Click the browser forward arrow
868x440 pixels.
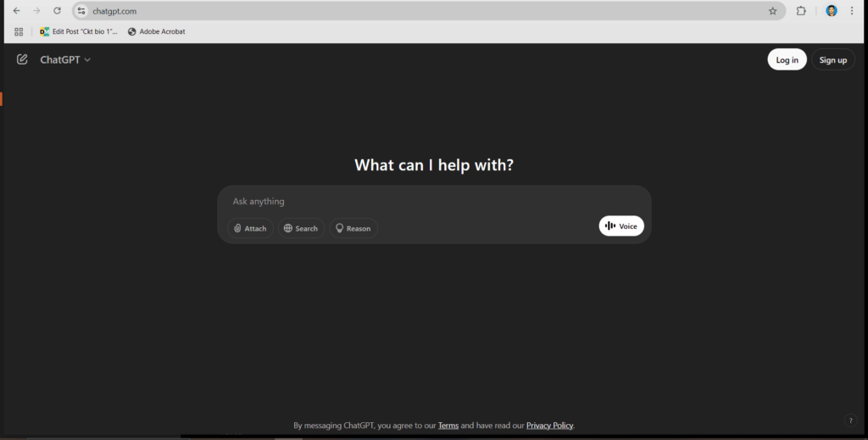[36, 10]
